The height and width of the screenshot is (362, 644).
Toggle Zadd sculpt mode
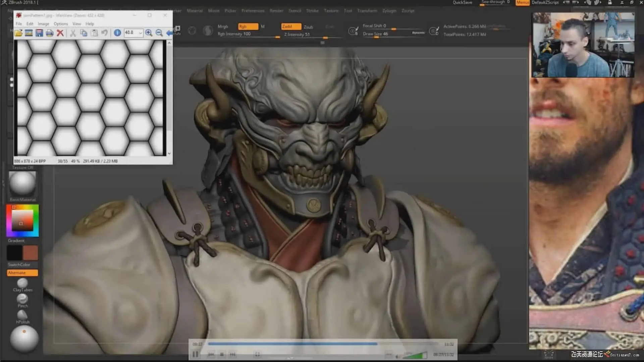click(x=291, y=26)
